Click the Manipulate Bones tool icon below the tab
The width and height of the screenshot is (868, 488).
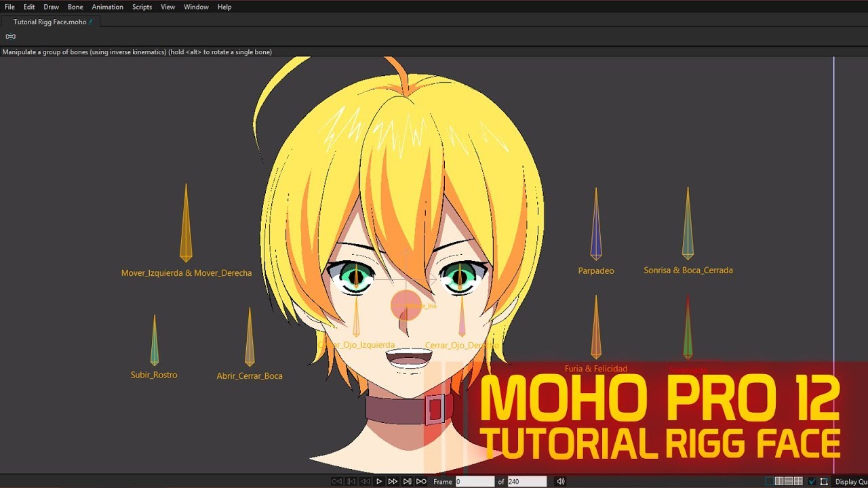point(11,37)
